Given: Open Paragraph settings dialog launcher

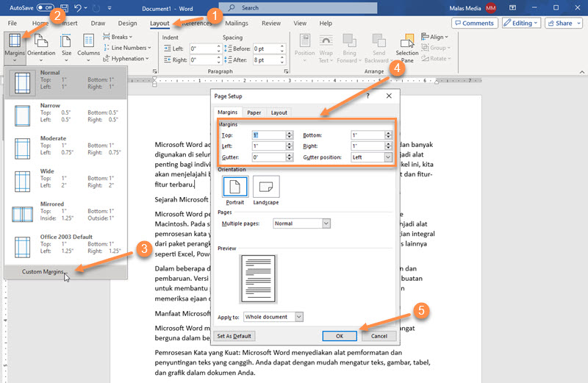Looking at the screenshot, I should [x=286, y=71].
